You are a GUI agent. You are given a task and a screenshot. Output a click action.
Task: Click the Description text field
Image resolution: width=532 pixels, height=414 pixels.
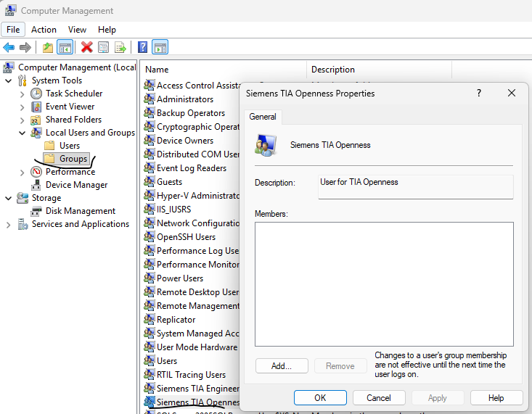tap(416, 187)
